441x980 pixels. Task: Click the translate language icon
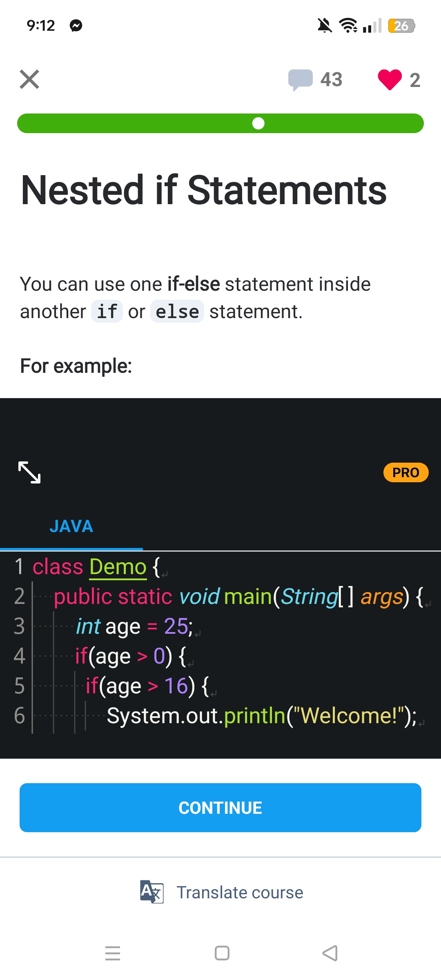151,892
